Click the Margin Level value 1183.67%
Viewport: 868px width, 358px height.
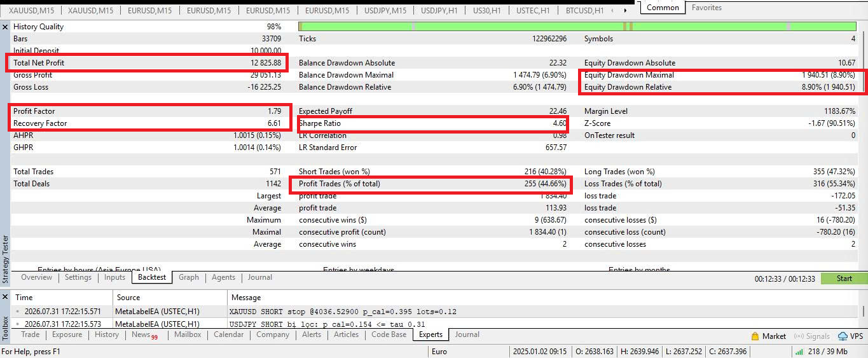pos(839,111)
